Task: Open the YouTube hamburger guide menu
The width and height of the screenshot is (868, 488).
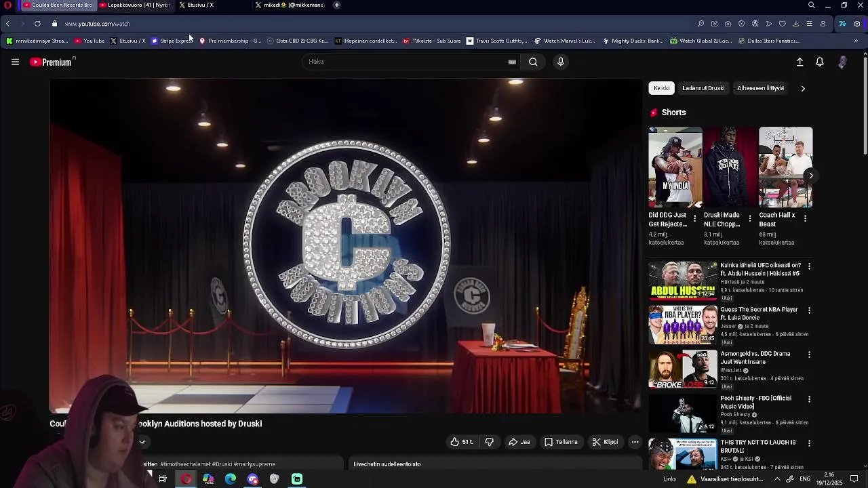Action: click(15, 62)
